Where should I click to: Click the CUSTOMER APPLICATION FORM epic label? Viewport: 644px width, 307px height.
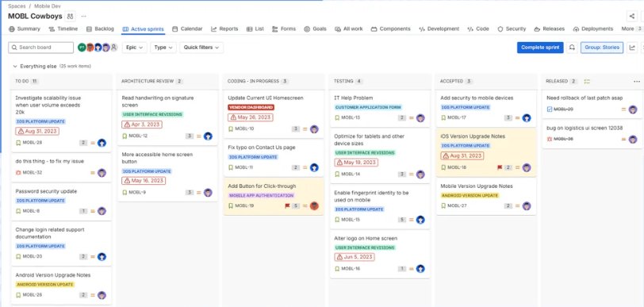pyautogui.click(x=367, y=107)
